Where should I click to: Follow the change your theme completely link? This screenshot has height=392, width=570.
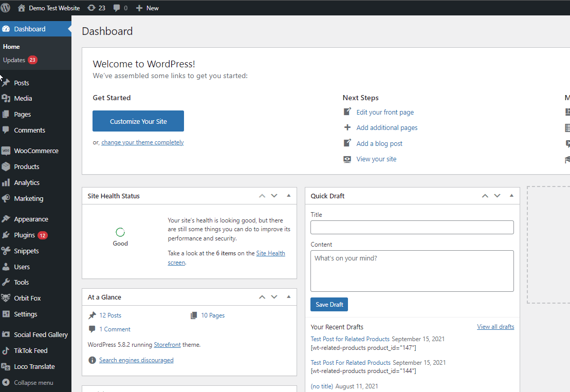142,142
